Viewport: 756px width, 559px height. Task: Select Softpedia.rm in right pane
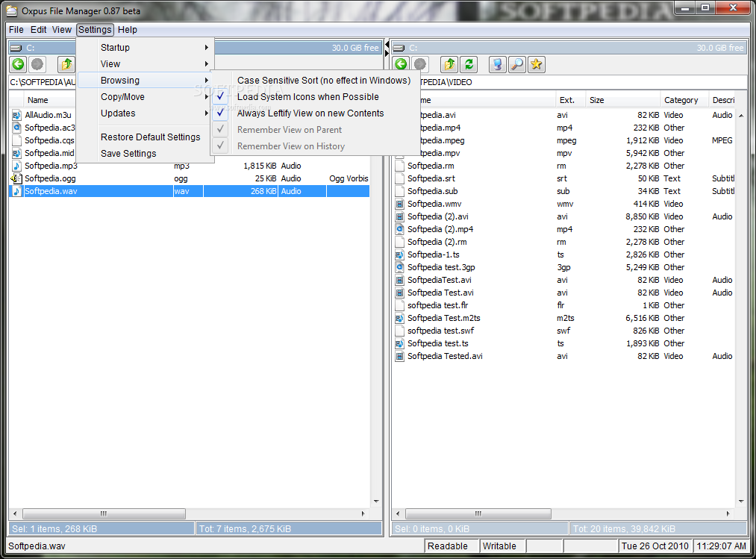pyautogui.click(x=565, y=166)
